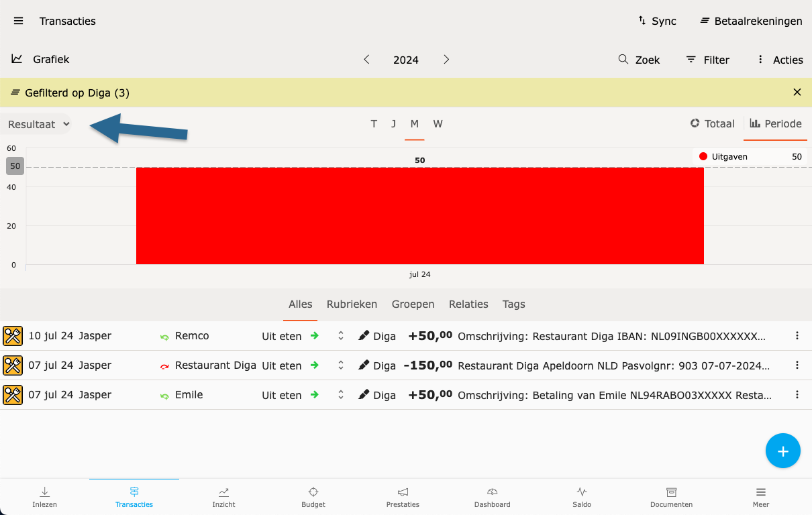The image size is (812, 515).
Task: Go to previous year before 2024
Action: (366, 60)
